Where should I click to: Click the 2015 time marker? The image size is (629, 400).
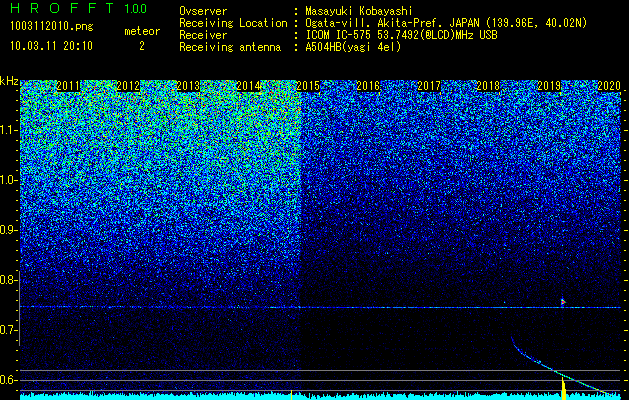pyautogui.click(x=308, y=86)
